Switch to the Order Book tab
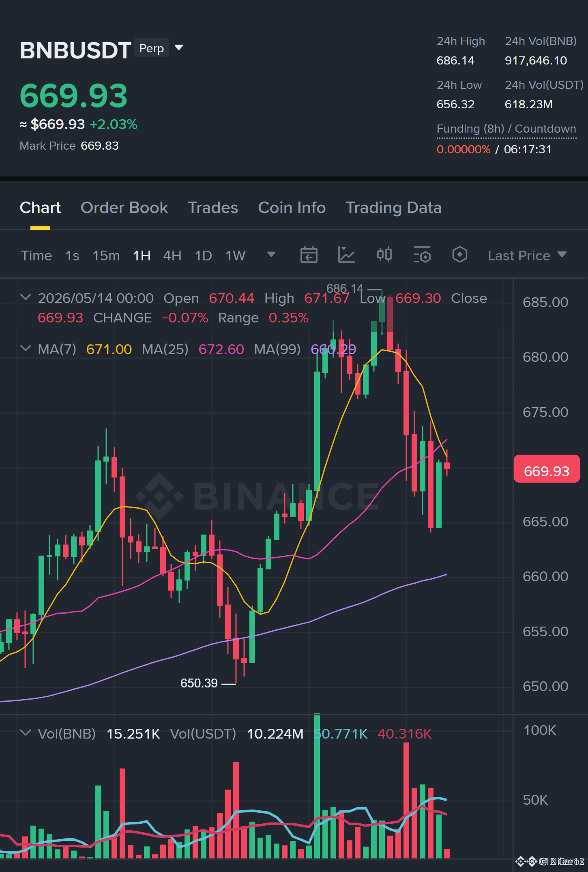 point(124,208)
